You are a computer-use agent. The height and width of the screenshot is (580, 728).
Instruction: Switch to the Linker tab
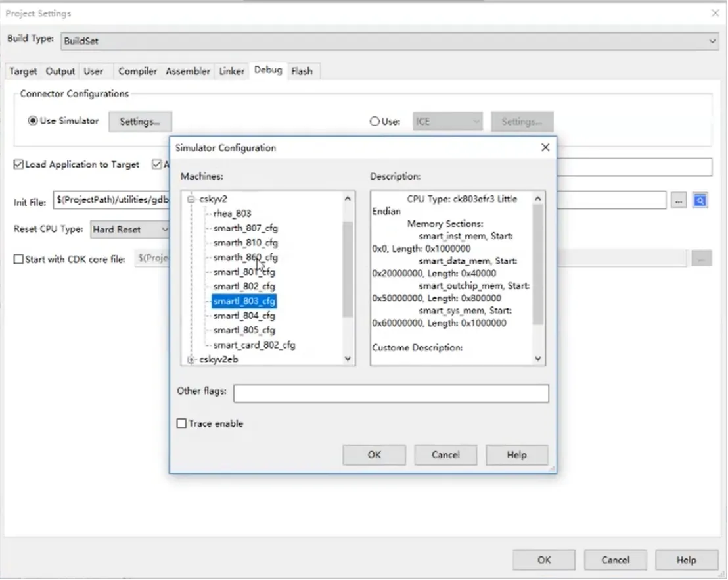(231, 71)
